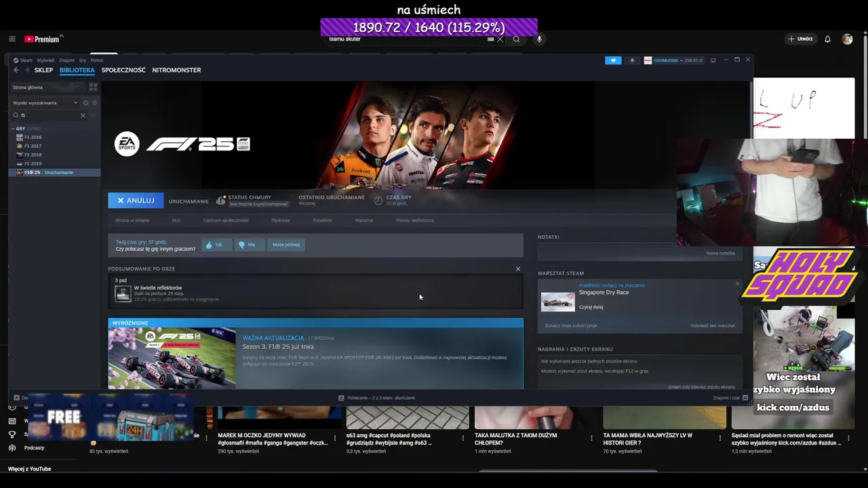Open the DLC link

coord(176,220)
